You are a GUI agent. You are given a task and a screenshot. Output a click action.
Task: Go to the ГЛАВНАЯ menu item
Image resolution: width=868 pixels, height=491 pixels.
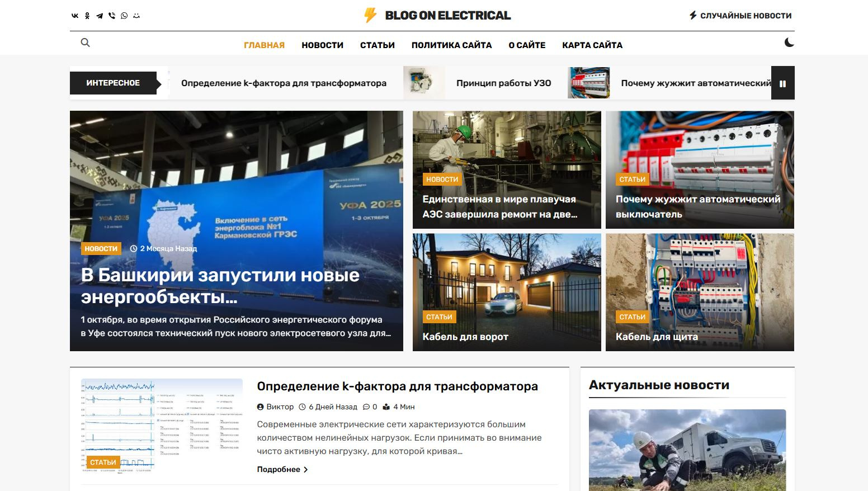pyautogui.click(x=264, y=45)
